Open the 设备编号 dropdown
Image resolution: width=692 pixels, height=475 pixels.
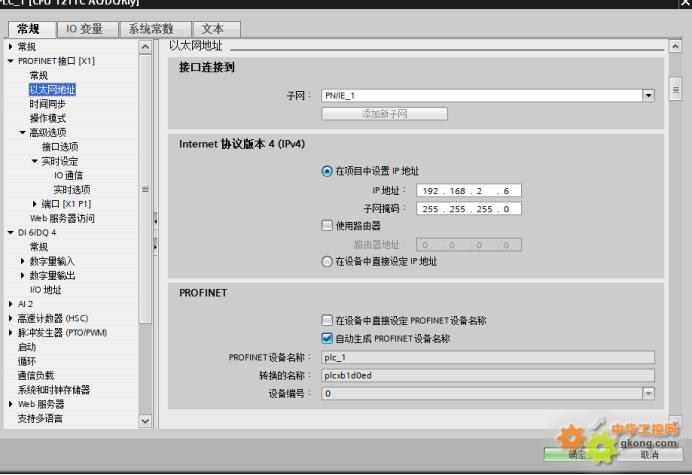point(647,394)
